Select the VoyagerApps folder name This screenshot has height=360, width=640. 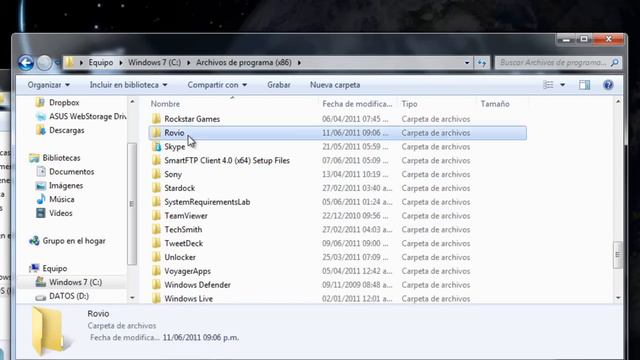[x=187, y=271]
